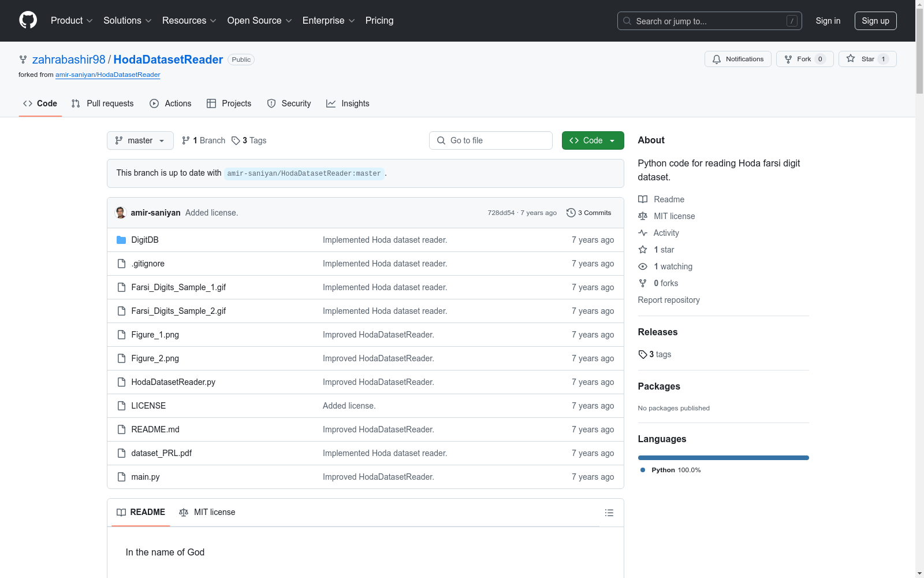Click the Notifications bell icon
This screenshot has width=924, height=578.
[x=717, y=59]
